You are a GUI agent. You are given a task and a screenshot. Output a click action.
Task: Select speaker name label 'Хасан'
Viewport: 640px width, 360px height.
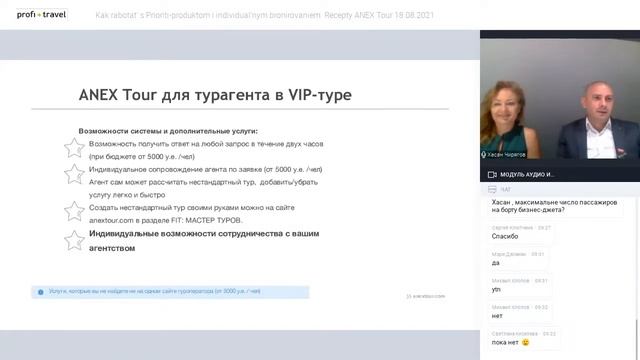click(x=506, y=155)
